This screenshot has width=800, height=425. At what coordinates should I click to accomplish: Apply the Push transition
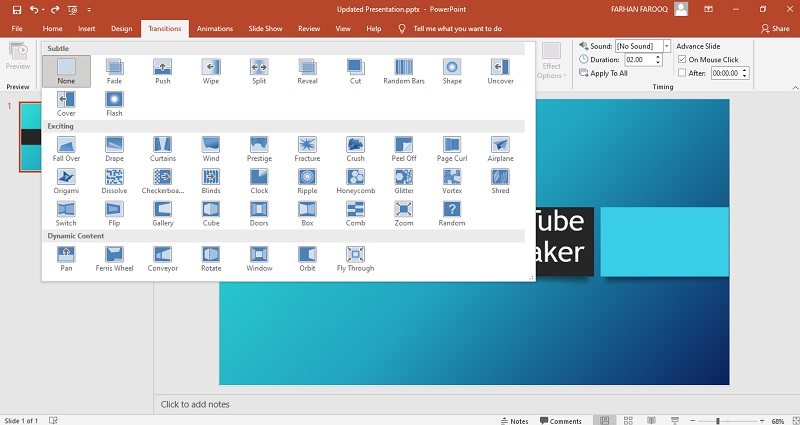coord(162,71)
